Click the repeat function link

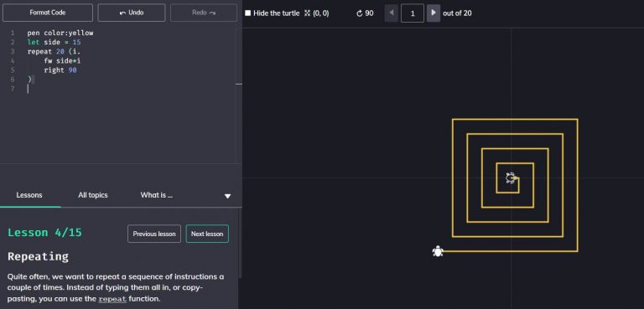[x=112, y=299]
